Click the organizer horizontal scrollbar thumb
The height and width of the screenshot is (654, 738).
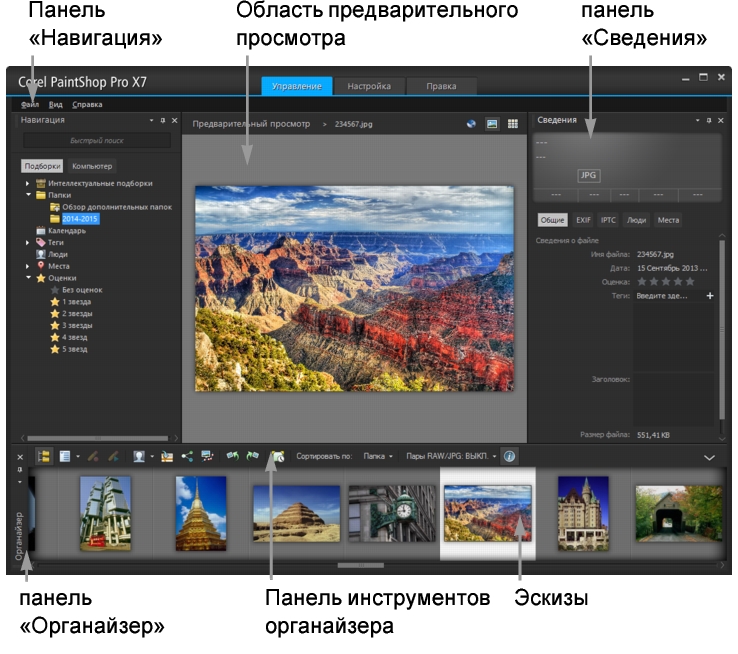point(357,565)
